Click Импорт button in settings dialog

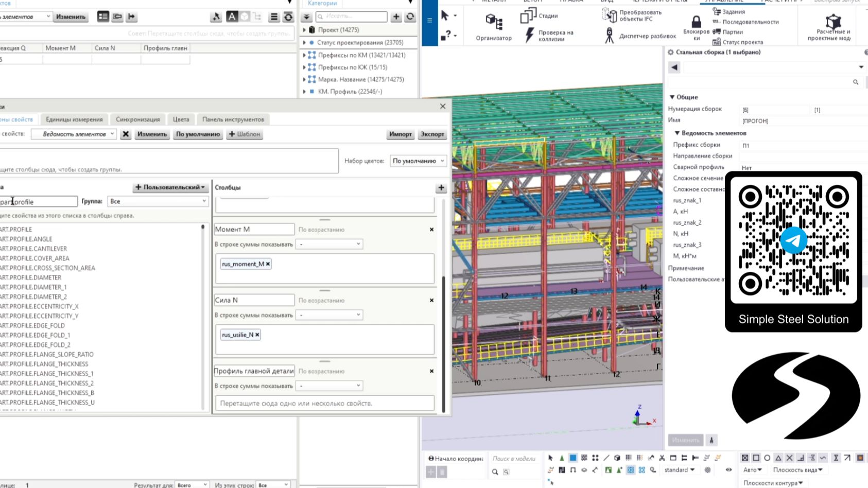pos(401,134)
